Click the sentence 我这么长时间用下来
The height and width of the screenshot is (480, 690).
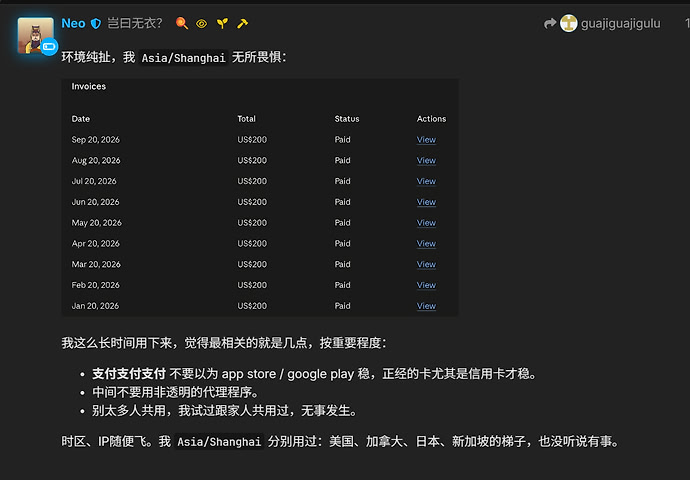coord(117,343)
